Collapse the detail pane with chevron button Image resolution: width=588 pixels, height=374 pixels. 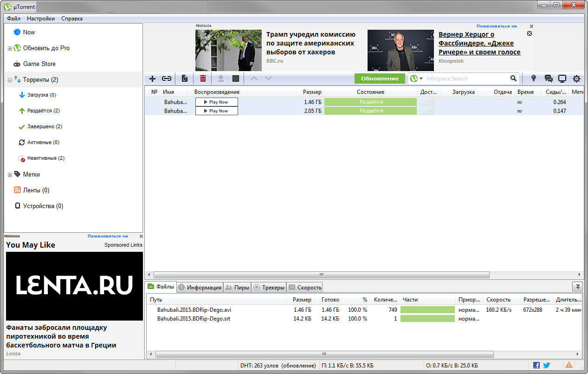577,287
